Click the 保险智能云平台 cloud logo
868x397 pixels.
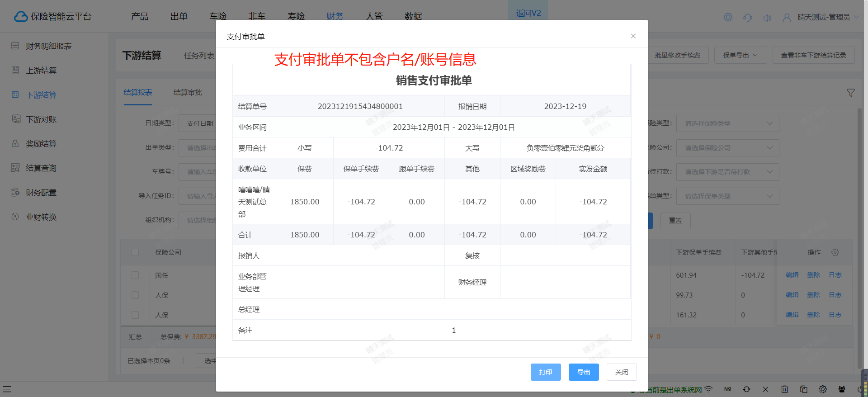[x=21, y=17]
